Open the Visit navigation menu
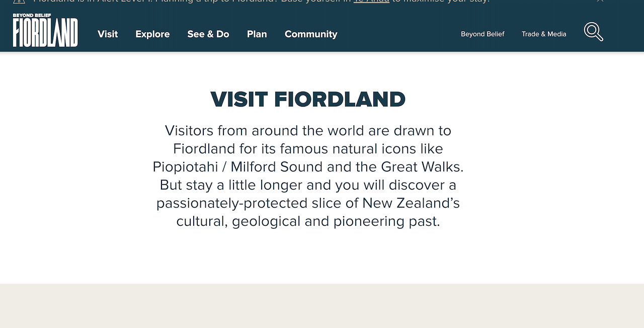Screen dimensions: 644x328 click(108, 34)
